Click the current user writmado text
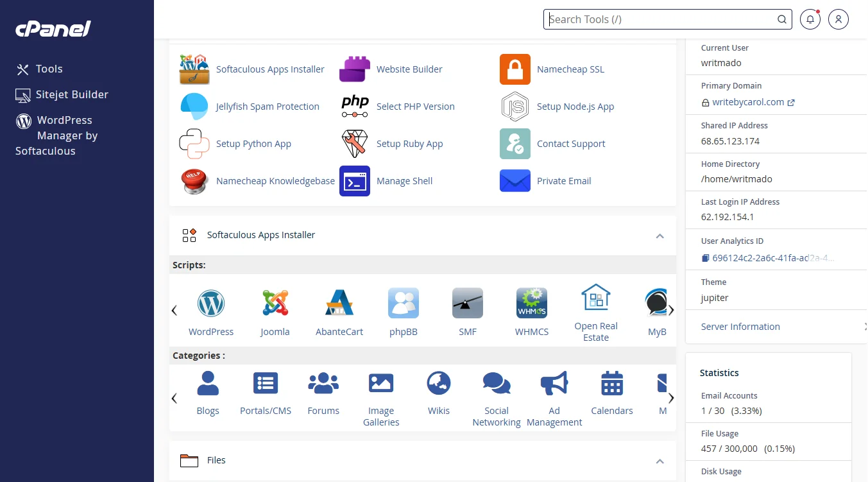Viewport: 868px width, 482px height. coord(721,63)
